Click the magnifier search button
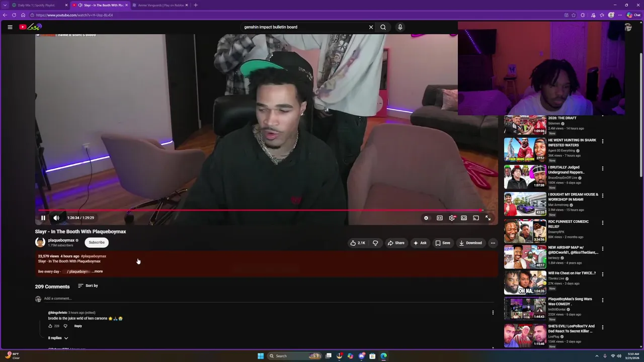 [x=383, y=27]
